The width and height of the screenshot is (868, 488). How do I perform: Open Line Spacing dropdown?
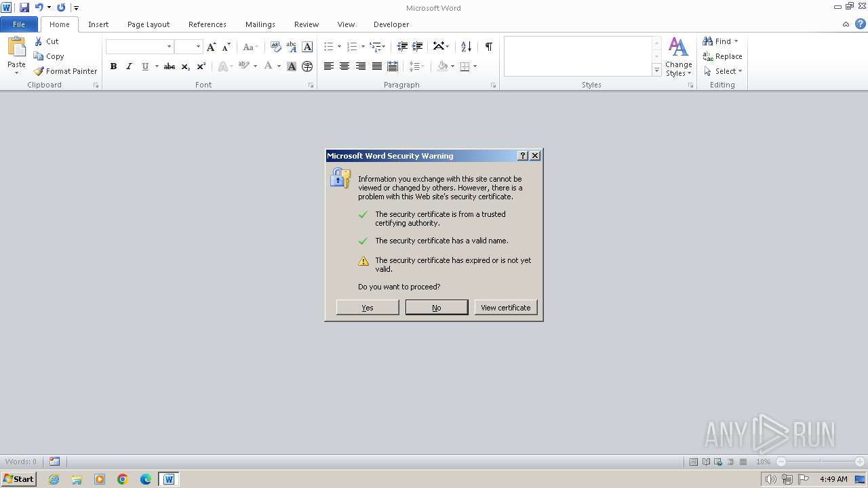(416, 66)
